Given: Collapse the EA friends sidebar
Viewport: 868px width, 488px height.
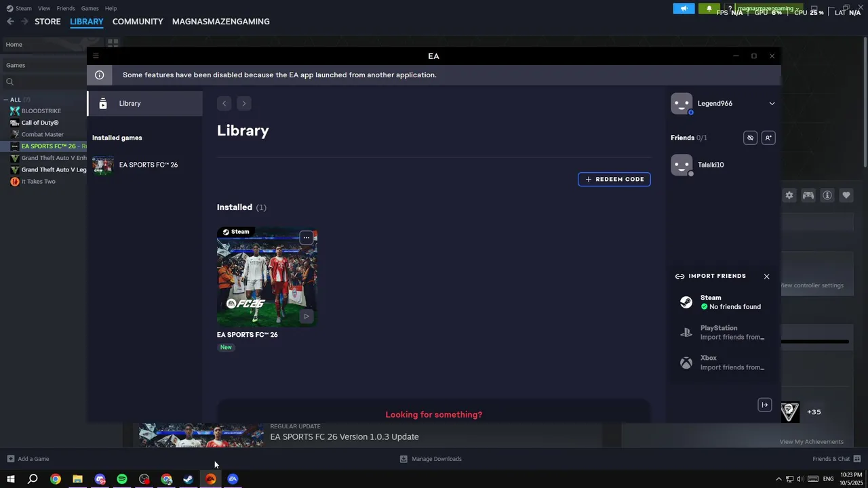Looking at the screenshot, I should [764, 405].
